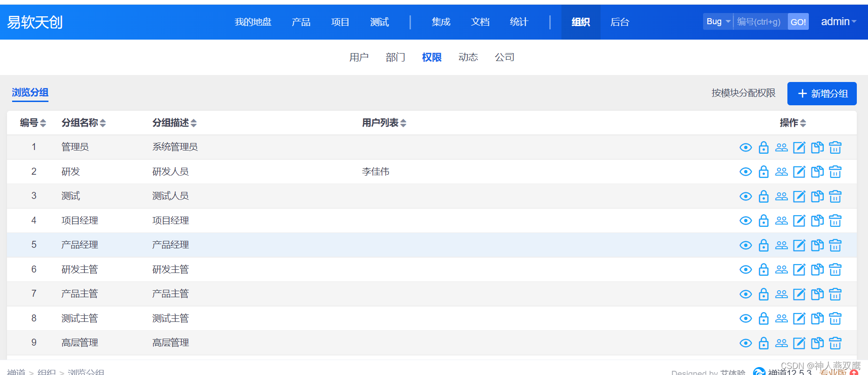Click the 新增分组 button
This screenshot has width=868, height=375.
pos(822,94)
